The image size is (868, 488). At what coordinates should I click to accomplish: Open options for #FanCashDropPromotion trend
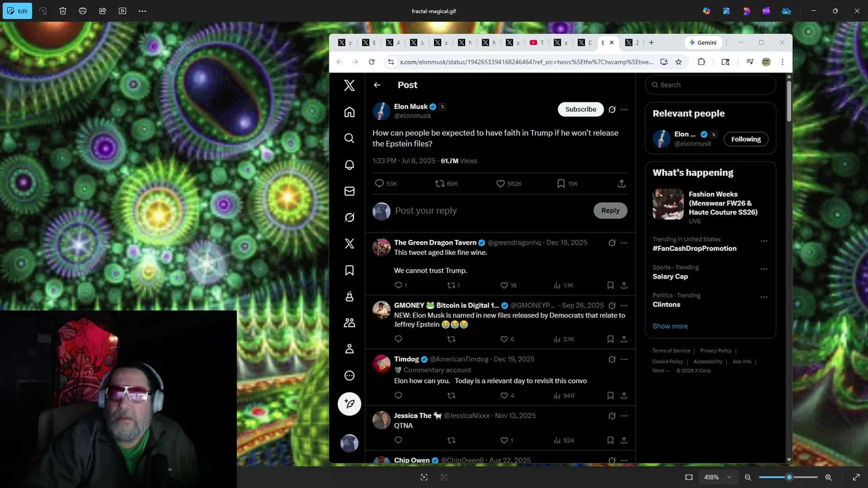pos(764,241)
